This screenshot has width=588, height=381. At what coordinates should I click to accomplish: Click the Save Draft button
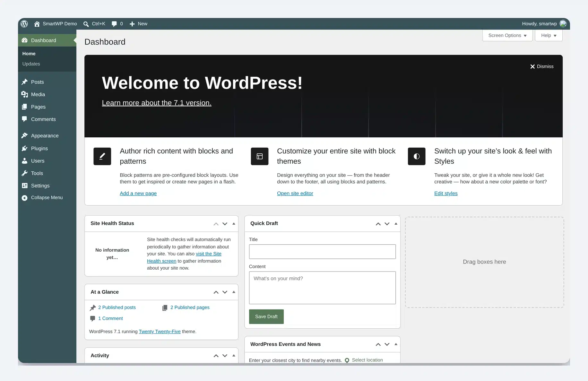[x=266, y=316]
